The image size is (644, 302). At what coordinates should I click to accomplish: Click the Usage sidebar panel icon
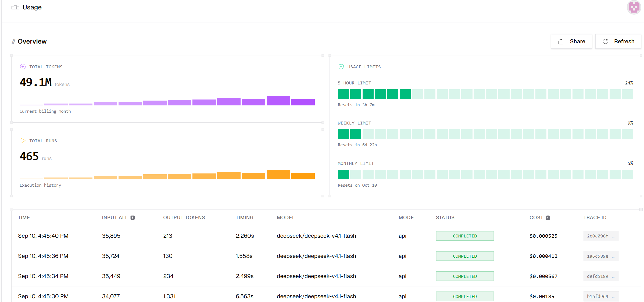point(15,8)
